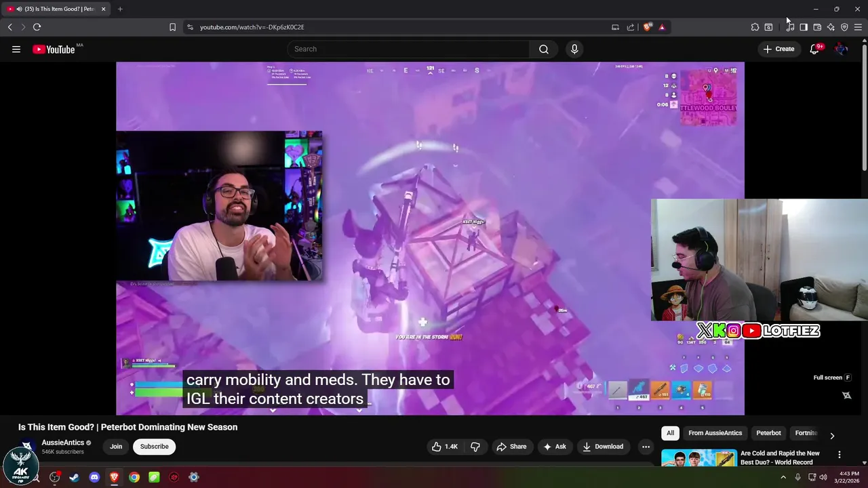The height and width of the screenshot is (488, 868).
Task: Open Settings gear from taskbar
Action: tap(194, 477)
